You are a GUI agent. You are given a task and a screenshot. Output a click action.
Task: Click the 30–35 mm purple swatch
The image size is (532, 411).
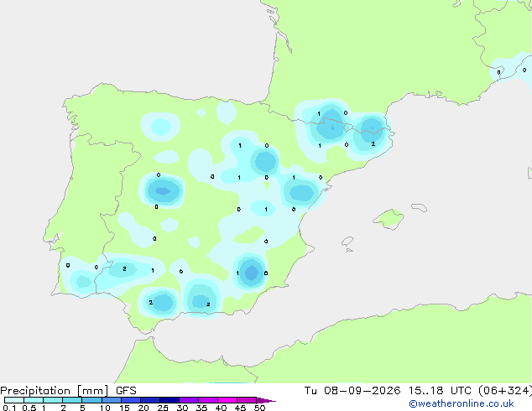[x=188, y=400]
